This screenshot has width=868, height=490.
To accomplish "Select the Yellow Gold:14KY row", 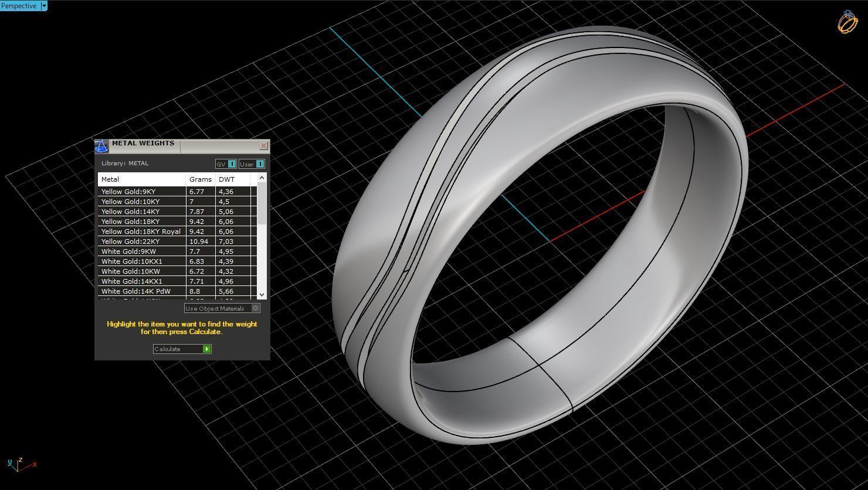I will pos(177,212).
